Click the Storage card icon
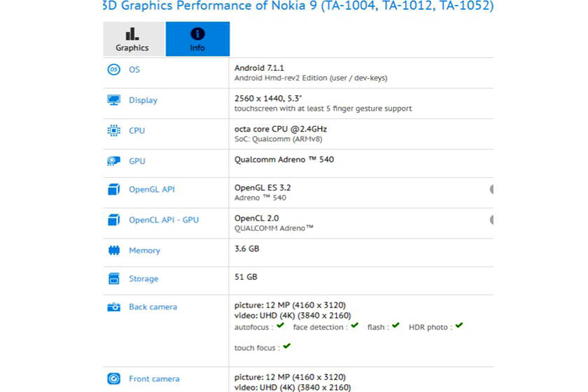Image resolution: width=588 pixels, height=392 pixels. (x=114, y=279)
